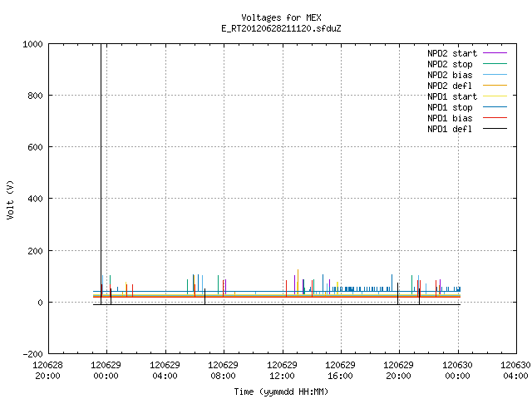
Task: Click the 'NPD2 bias' legend label
Action: (450, 75)
